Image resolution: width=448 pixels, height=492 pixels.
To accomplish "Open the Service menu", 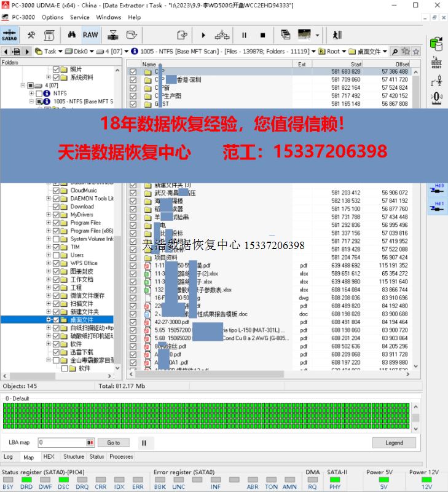I will coord(80,17).
